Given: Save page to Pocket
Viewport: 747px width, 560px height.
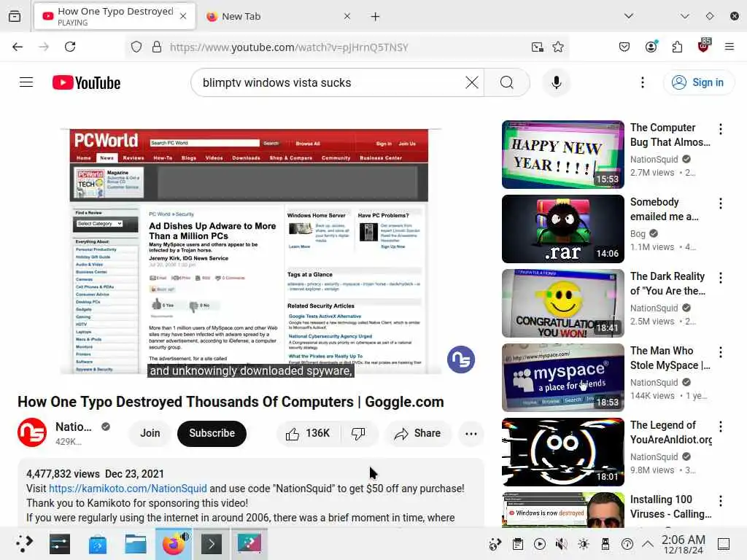Looking at the screenshot, I should tap(624, 47).
